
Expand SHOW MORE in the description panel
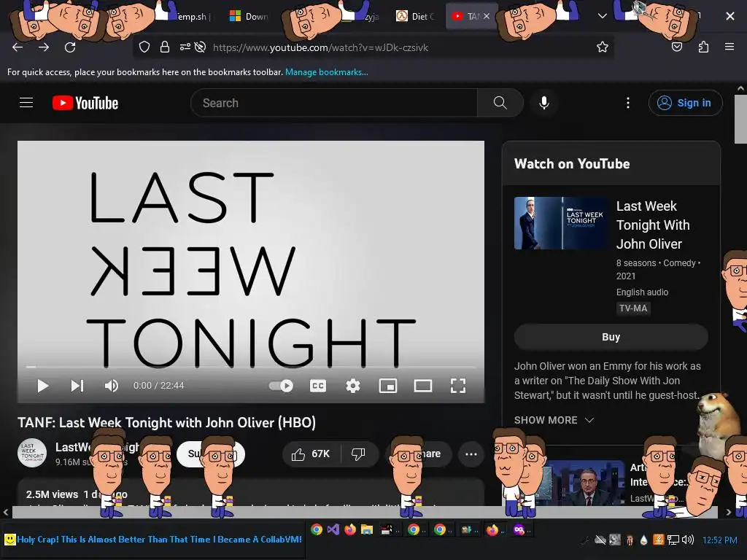pos(554,420)
